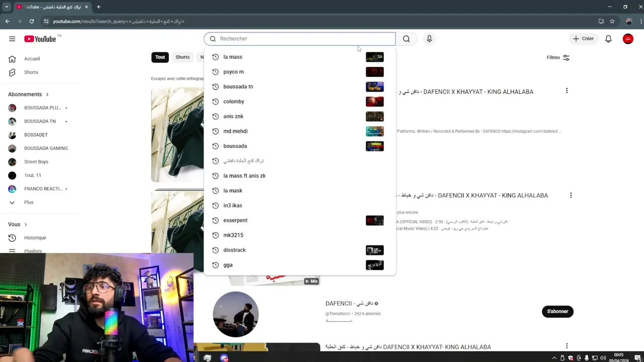This screenshot has height=362, width=644.
Task: Select the Tout filter chip
Action: (160, 57)
